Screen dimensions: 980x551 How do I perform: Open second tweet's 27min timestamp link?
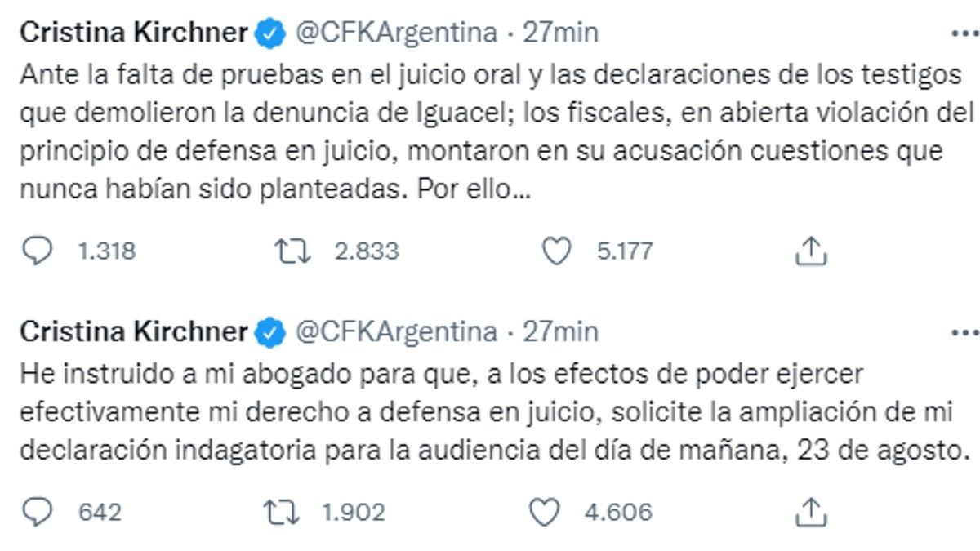pos(561,331)
